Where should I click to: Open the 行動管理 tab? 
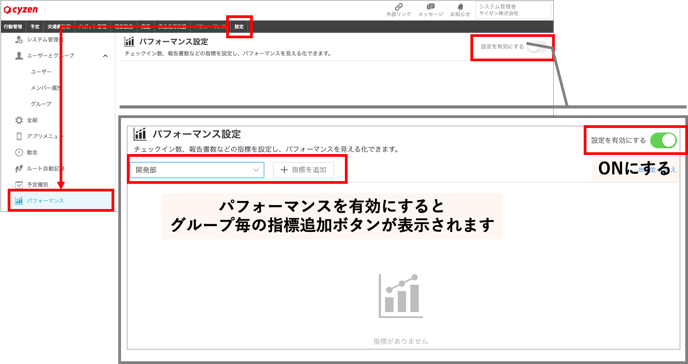coord(13,27)
